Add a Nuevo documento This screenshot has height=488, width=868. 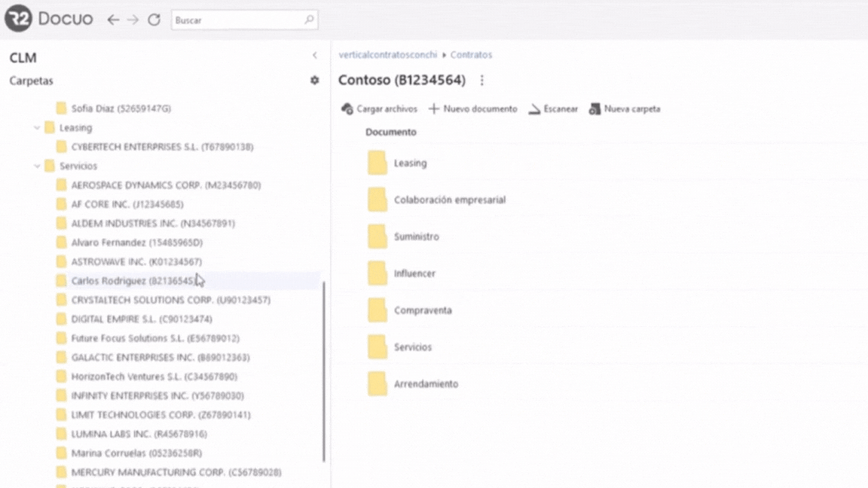pos(472,109)
